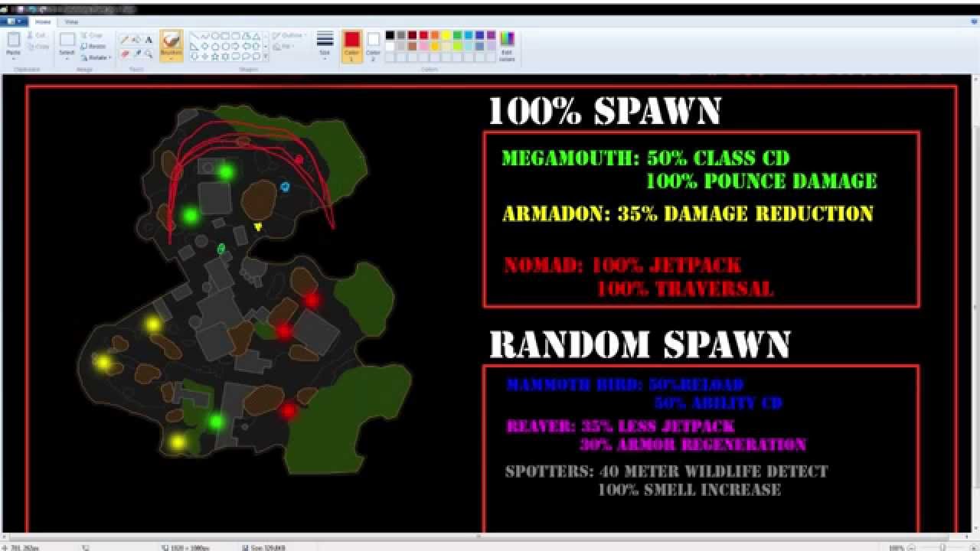980x551 pixels.
Task: Choose the Five-point star shape
Action: (214, 56)
